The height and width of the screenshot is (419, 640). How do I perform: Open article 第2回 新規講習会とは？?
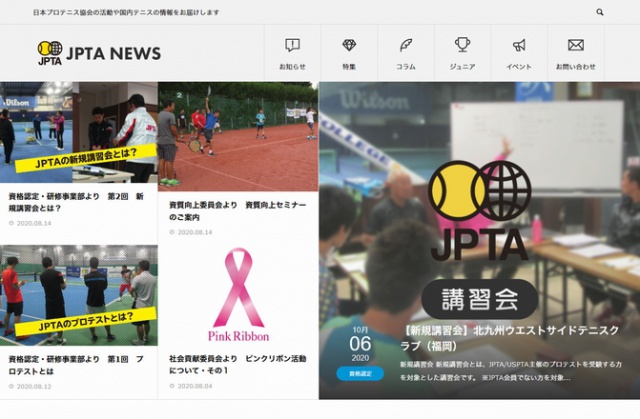point(76,202)
